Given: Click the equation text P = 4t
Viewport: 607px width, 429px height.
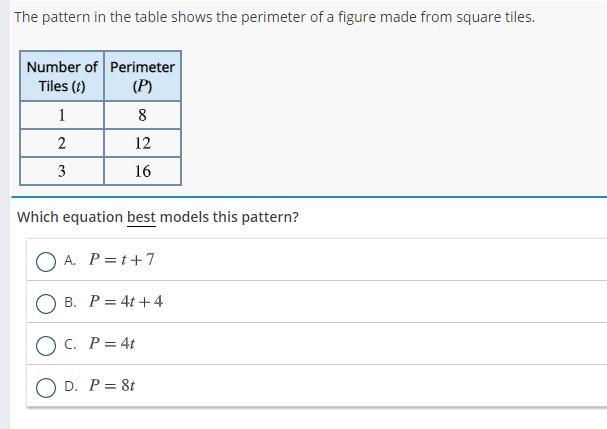Looking at the screenshot, I should click(x=111, y=343).
